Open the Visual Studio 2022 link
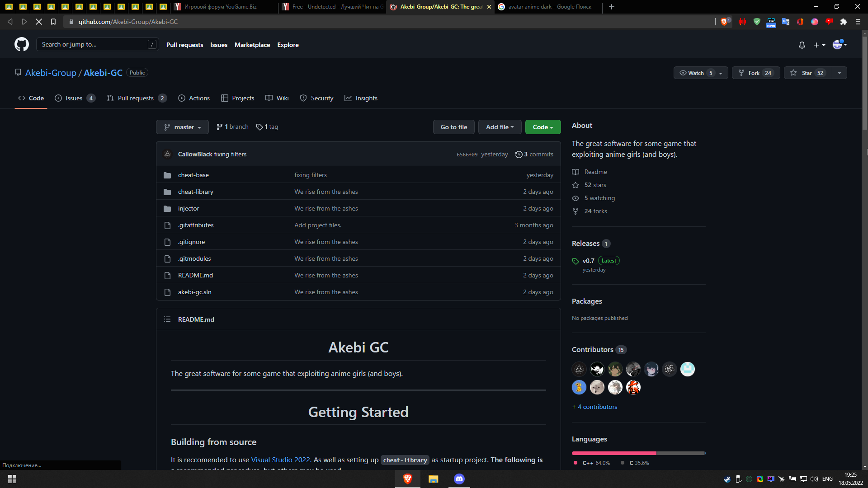Viewport: 868px width, 488px height. (x=281, y=460)
